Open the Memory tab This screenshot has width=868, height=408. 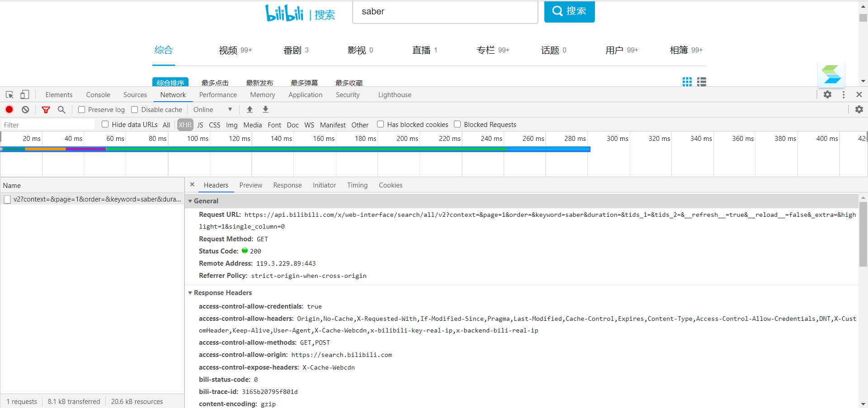click(x=263, y=94)
